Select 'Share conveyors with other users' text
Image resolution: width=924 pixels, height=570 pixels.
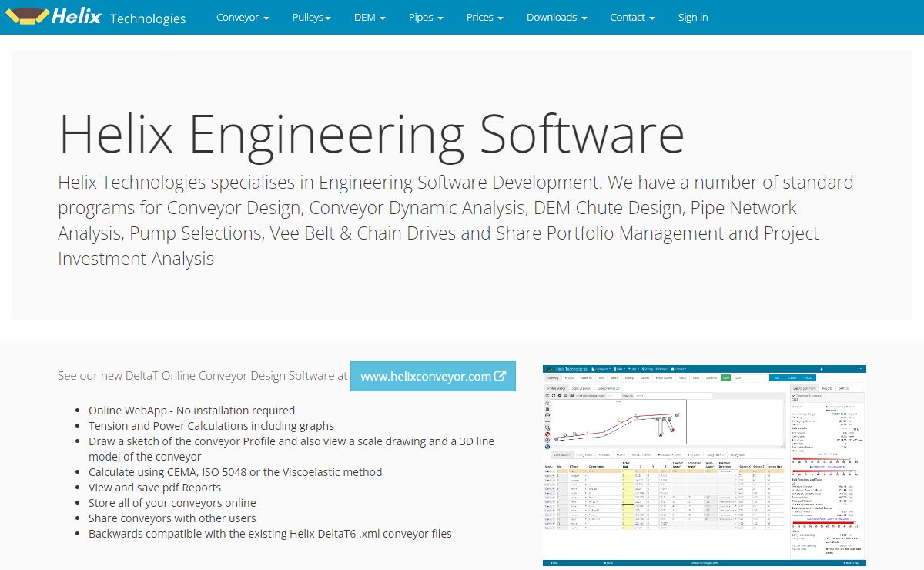tap(172, 518)
